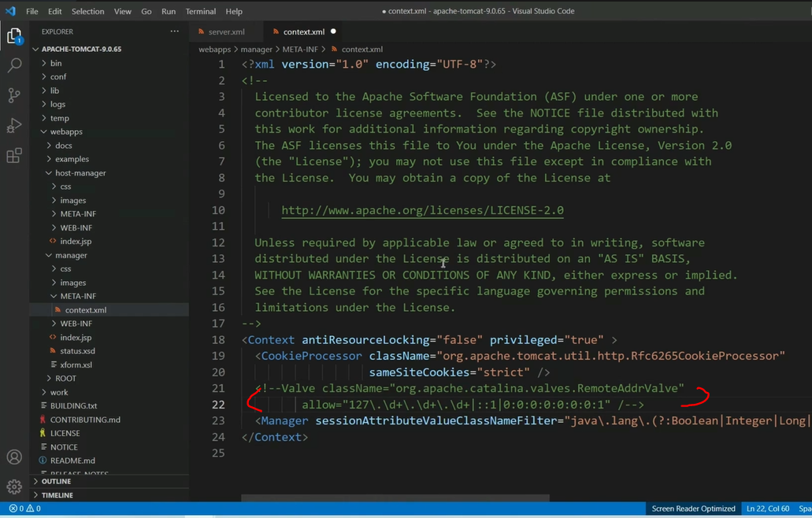Click the horizontal editor scrollbar
The image size is (812, 518).
coord(395,498)
